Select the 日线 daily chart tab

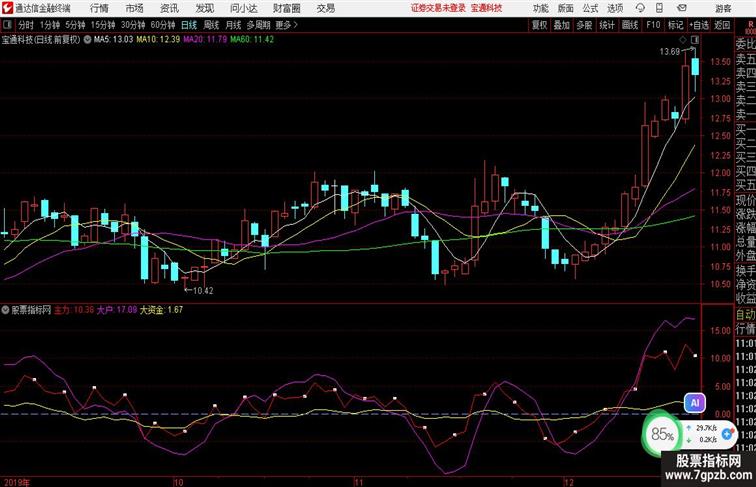[189, 25]
